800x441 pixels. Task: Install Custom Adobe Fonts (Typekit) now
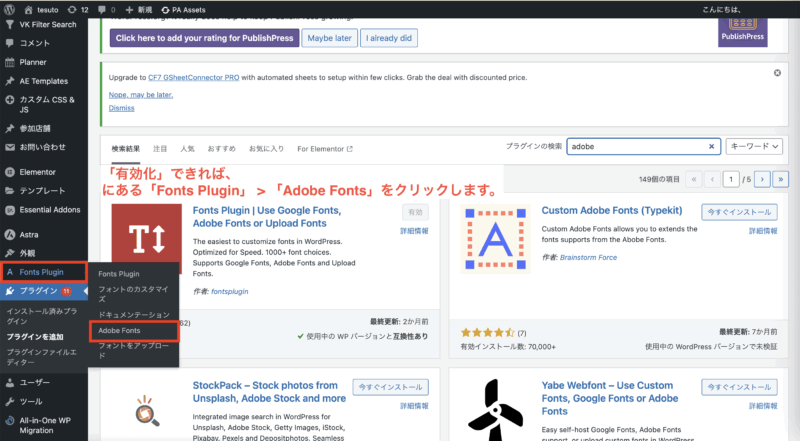[739, 212]
